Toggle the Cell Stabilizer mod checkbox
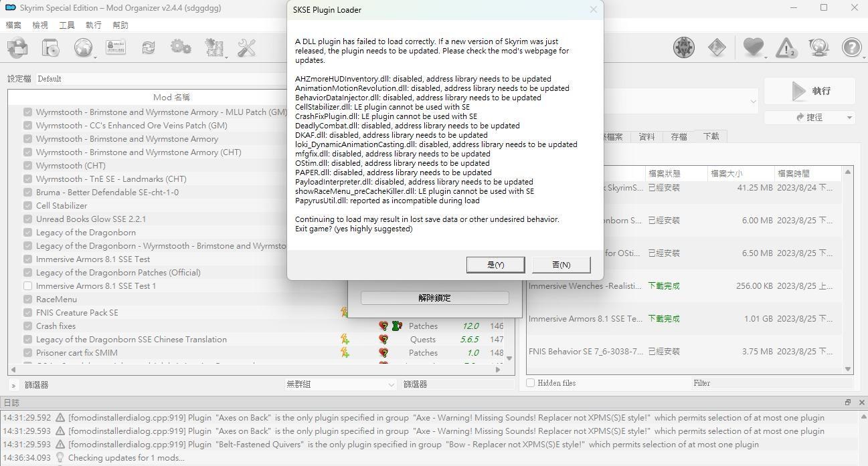The width and height of the screenshot is (868, 466). (27, 206)
